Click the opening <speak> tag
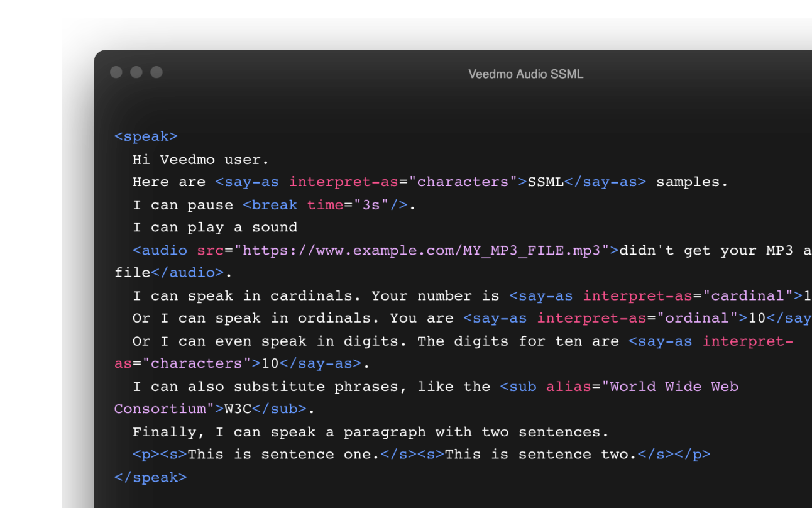812x513 pixels. point(146,137)
